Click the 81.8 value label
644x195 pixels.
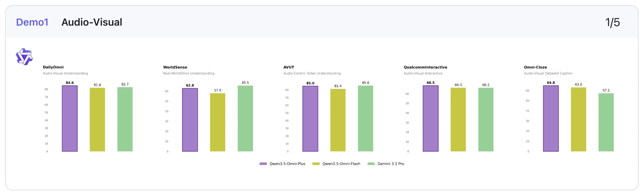click(97, 85)
